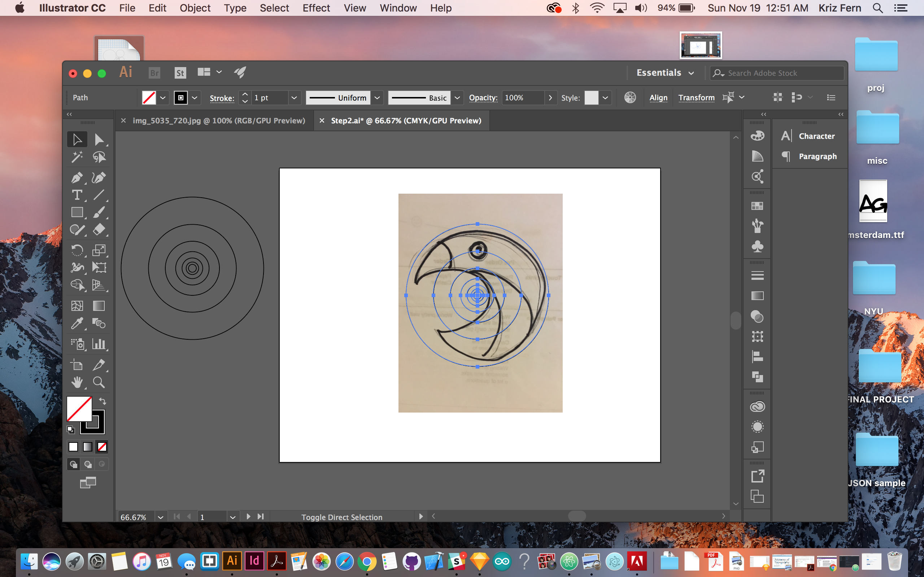
Task: Select the Type tool
Action: [77, 195]
